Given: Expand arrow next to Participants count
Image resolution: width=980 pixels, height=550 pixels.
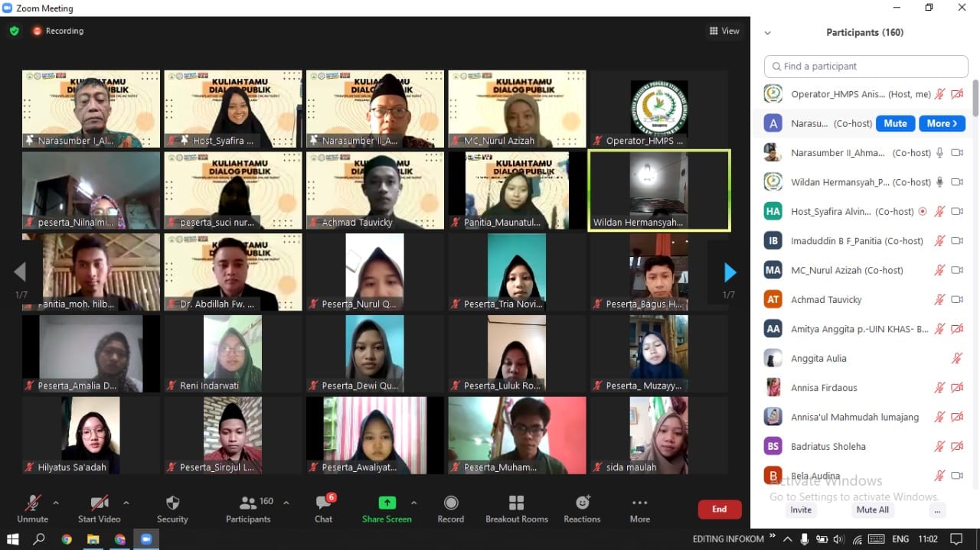Looking at the screenshot, I should pos(286,503).
